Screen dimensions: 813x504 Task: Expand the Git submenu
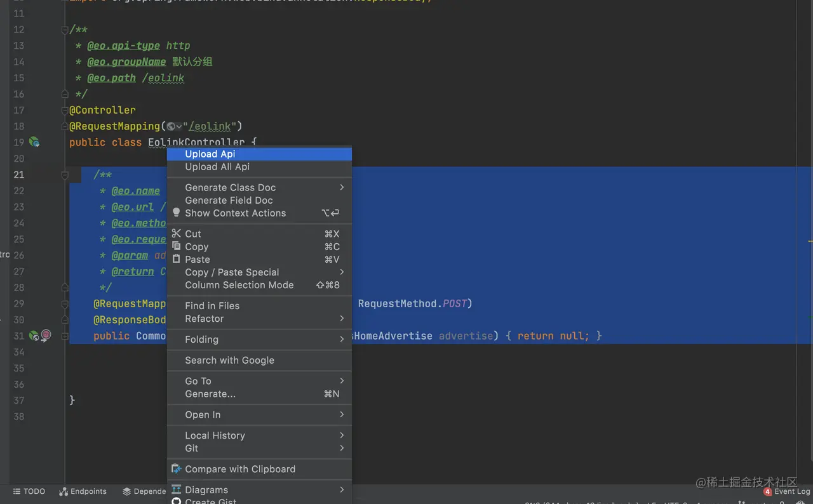259,448
